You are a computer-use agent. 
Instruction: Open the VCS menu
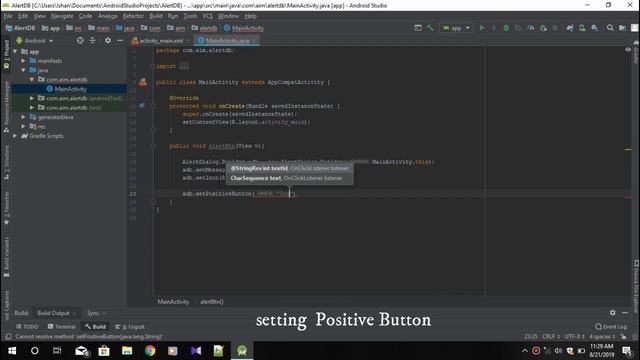coord(208,16)
